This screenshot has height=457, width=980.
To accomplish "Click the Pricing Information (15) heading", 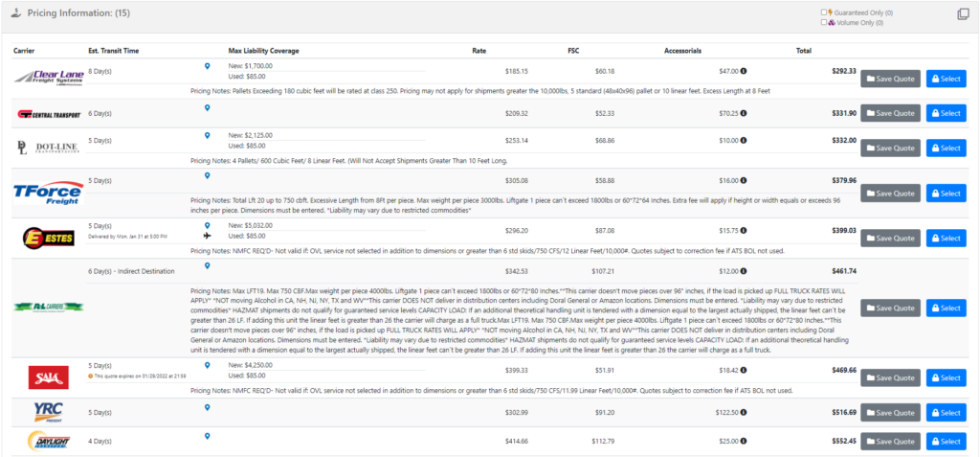I will tap(78, 13).
